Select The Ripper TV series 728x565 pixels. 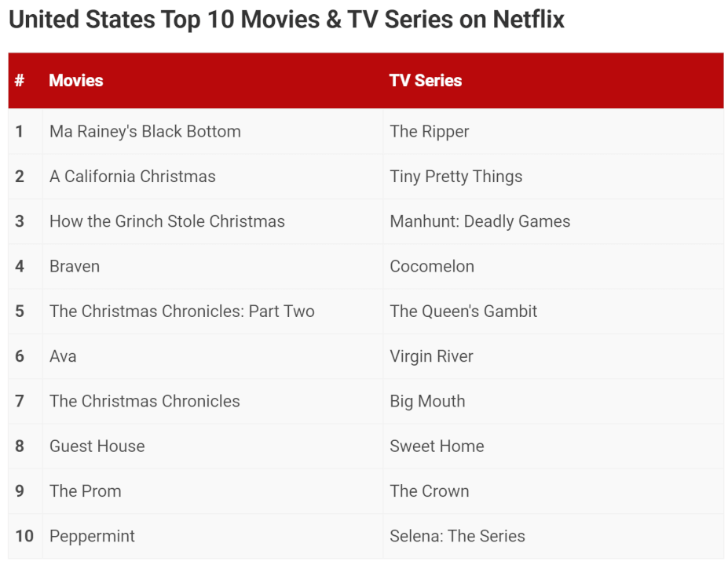pyautogui.click(x=430, y=131)
